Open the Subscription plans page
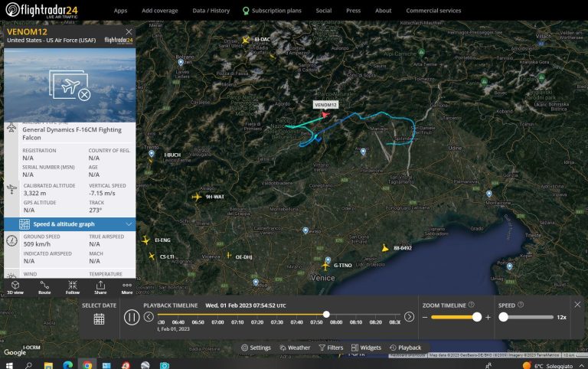This screenshot has width=588, height=369. click(x=272, y=11)
